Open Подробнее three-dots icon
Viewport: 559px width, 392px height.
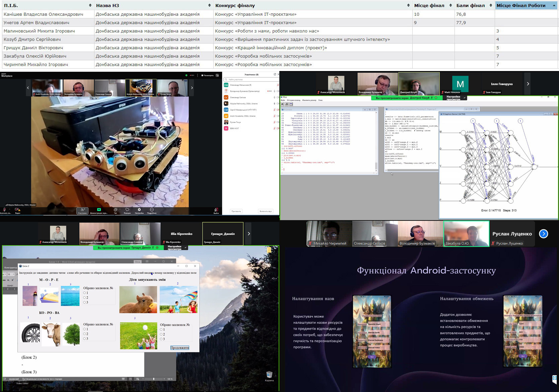(152, 210)
